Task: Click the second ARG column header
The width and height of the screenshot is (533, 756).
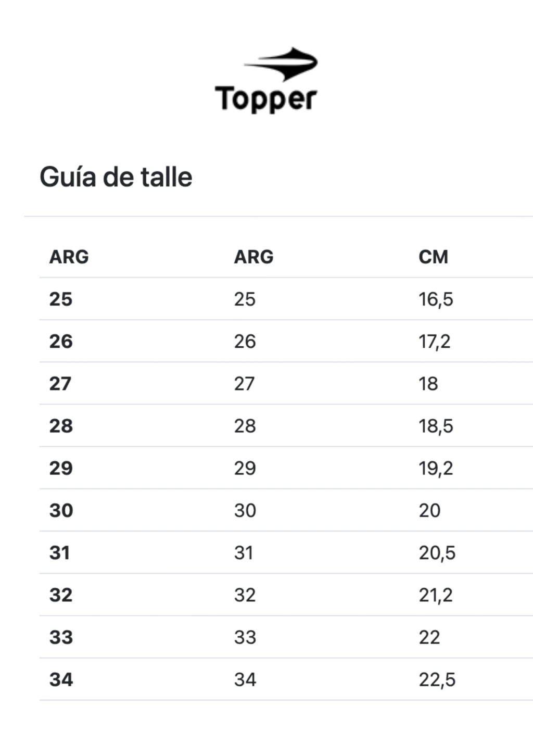Action: pyautogui.click(x=253, y=257)
